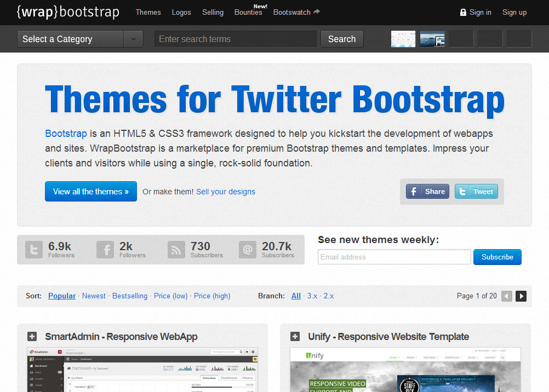Click the Subscribe button
The width and height of the screenshot is (549, 392).
(497, 257)
